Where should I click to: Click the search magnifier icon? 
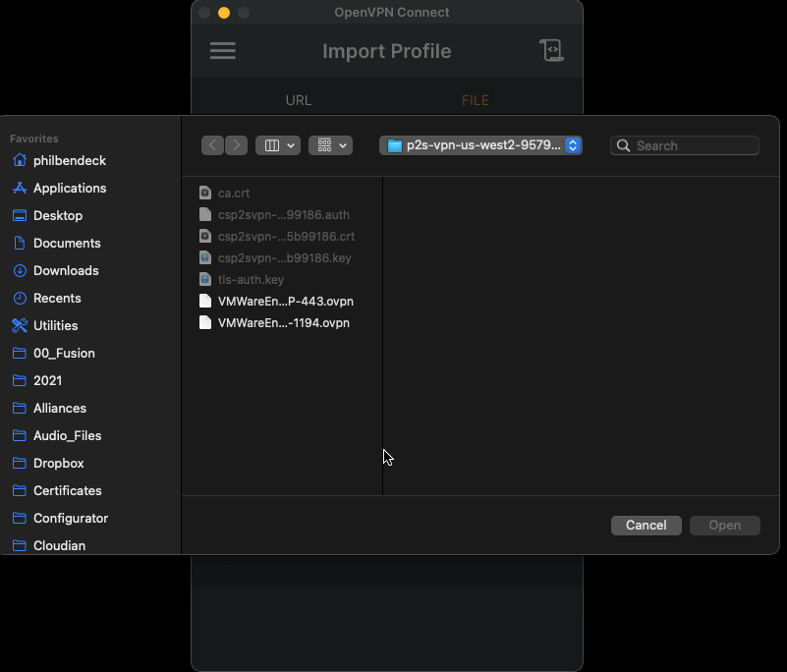tap(623, 145)
